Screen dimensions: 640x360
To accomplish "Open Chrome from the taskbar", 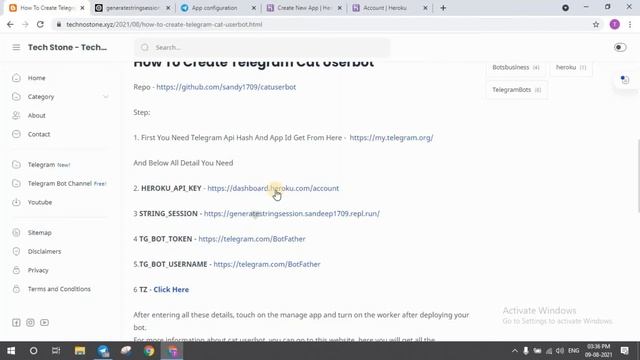I will [149, 351].
